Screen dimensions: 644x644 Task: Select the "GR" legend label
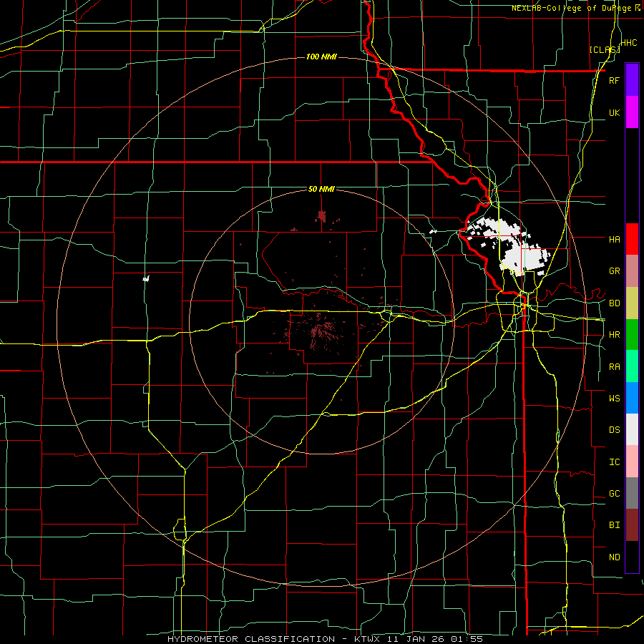tap(614, 271)
